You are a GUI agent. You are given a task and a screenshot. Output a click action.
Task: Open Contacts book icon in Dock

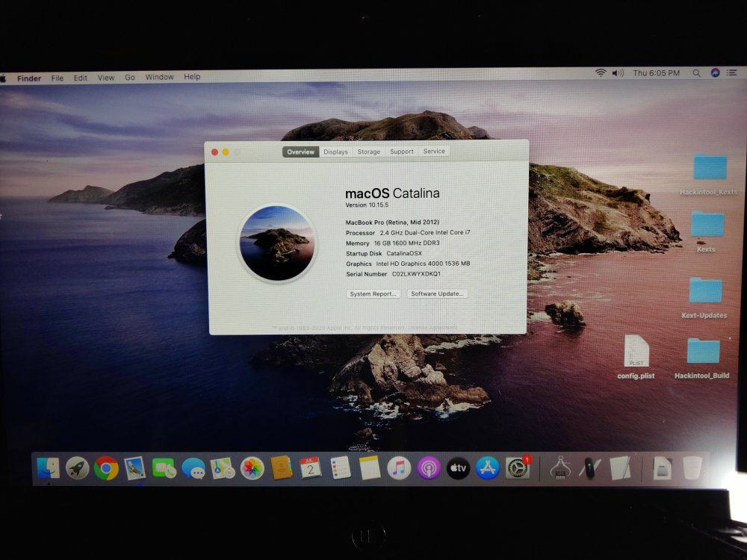282,468
